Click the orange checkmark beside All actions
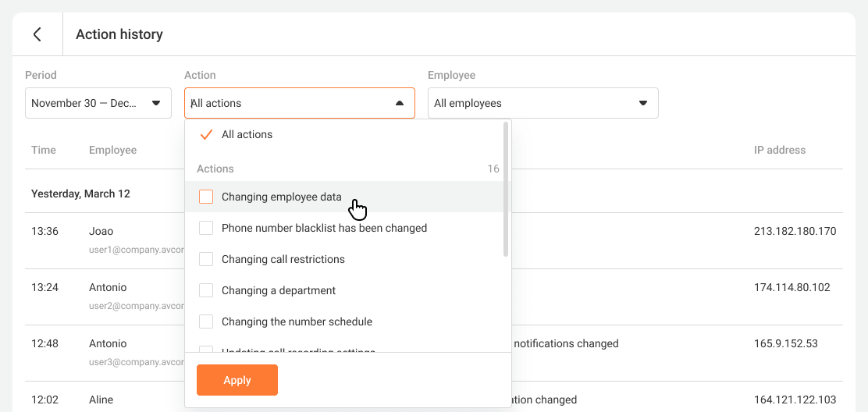The height and width of the screenshot is (412, 868). pos(206,134)
